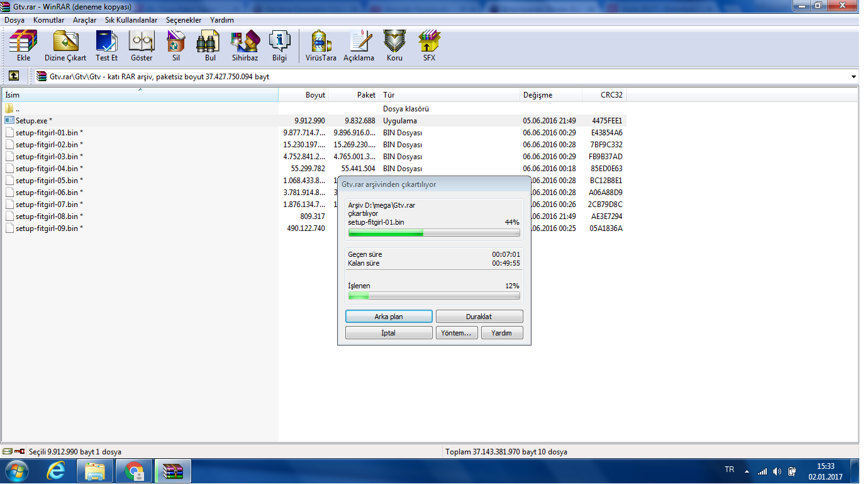Sort by the CRC32 column header
Viewport: 868px width, 484px height.
[604, 95]
